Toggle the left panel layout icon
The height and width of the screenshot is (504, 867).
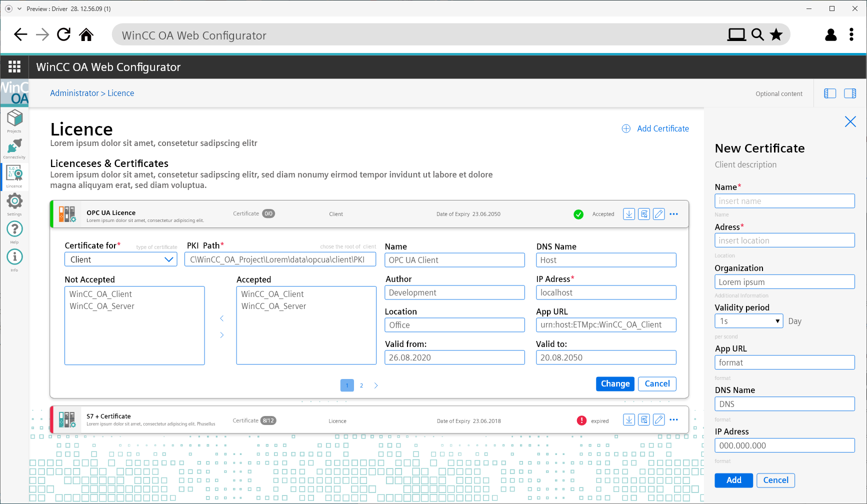[x=830, y=93]
